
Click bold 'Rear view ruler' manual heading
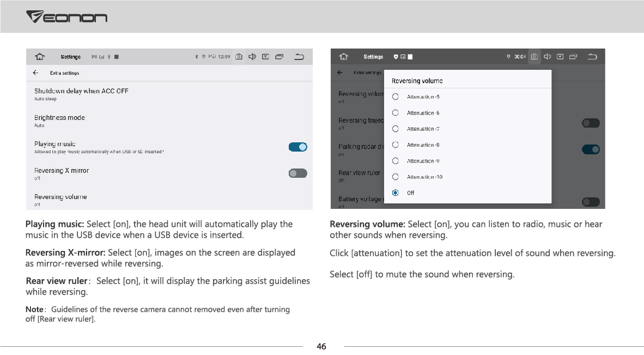pos(57,281)
